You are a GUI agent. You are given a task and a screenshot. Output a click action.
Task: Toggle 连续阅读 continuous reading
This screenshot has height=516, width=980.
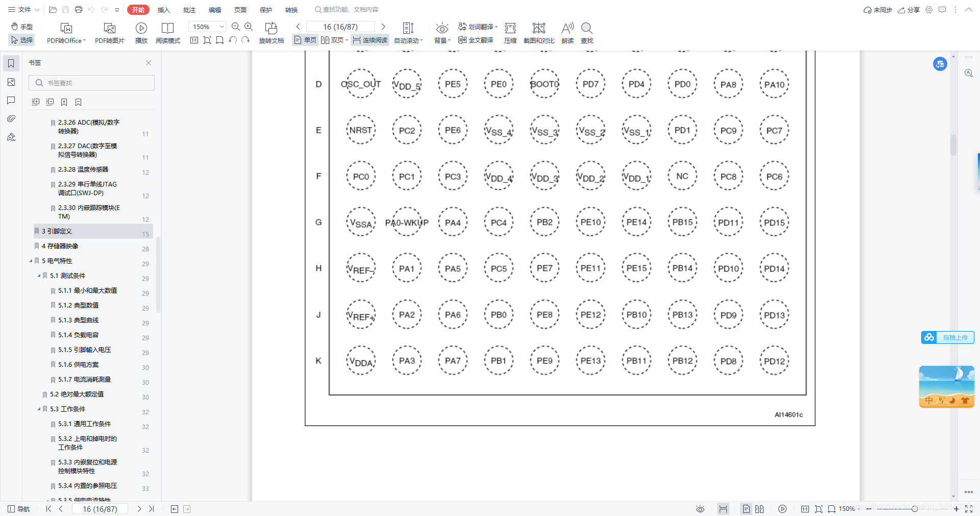pos(370,40)
